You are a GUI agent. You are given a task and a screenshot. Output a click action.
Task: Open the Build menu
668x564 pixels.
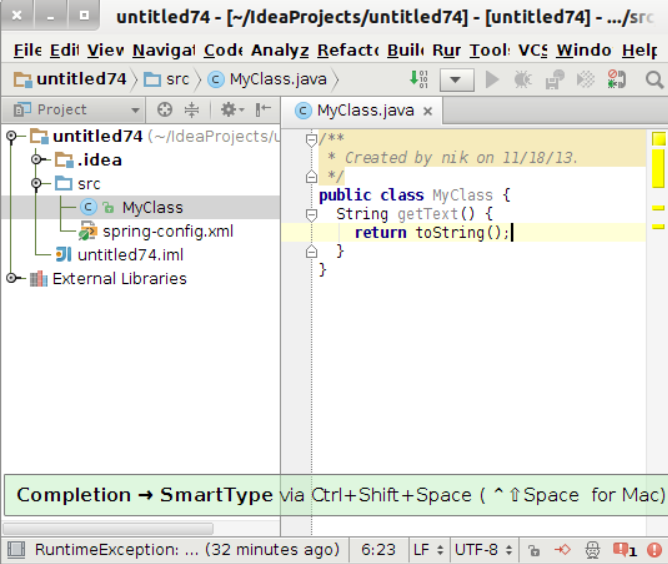tap(406, 50)
